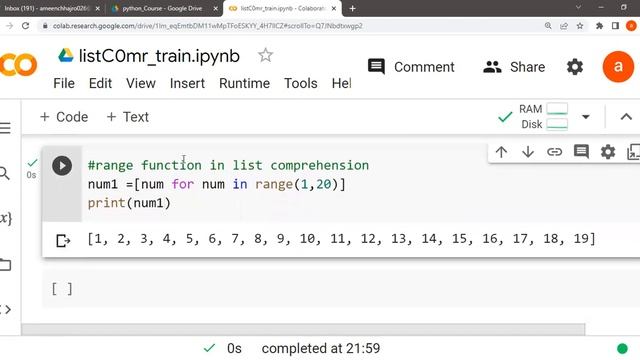Screen dimensions: 640x360
Task: Move cell down with arrow icon
Action: tap(528, 152)
